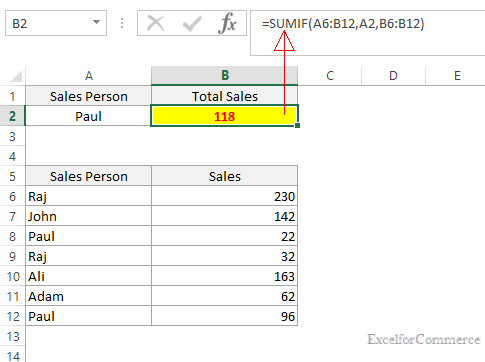Open the Name Box dropdown arrow

[96, 23]
